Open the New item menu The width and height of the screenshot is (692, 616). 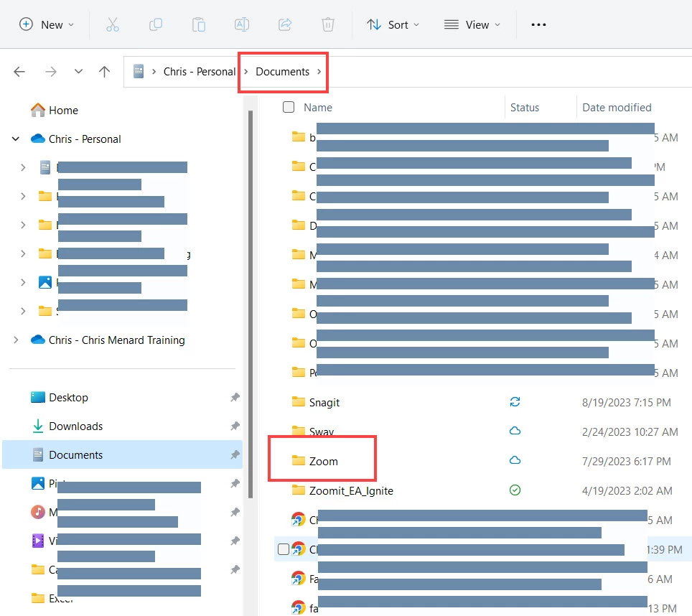[47, 24]
